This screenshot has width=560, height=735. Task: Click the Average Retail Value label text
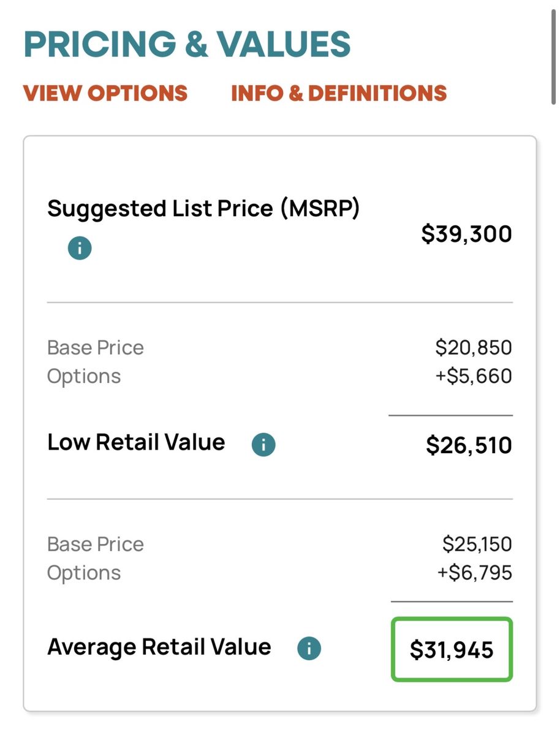[x=159, y=647]
